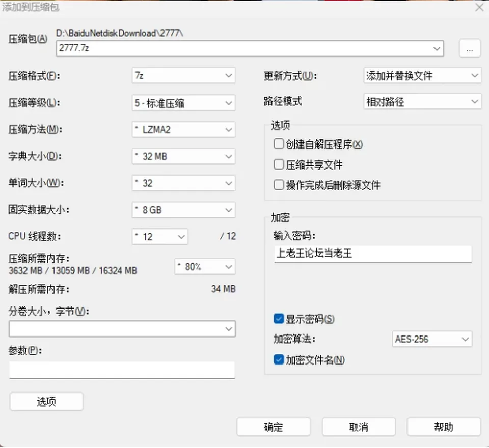Screen dimensions: 489x448
Task: Enable 创建自解压程序 checkbox
Action: click(278, 144)
